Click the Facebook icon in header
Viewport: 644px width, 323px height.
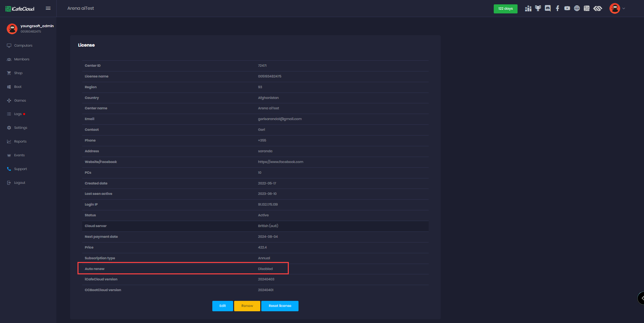click(x=557, y=8)
